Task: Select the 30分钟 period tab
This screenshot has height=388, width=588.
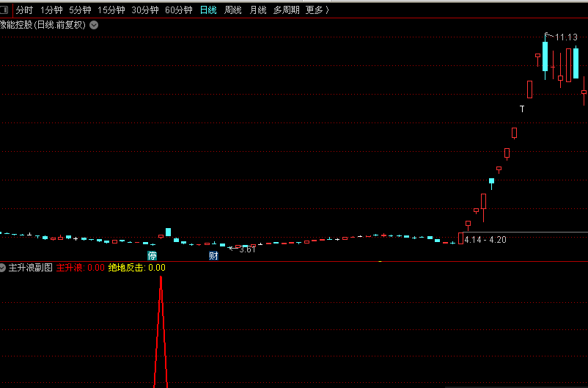Action: (144, 10)
